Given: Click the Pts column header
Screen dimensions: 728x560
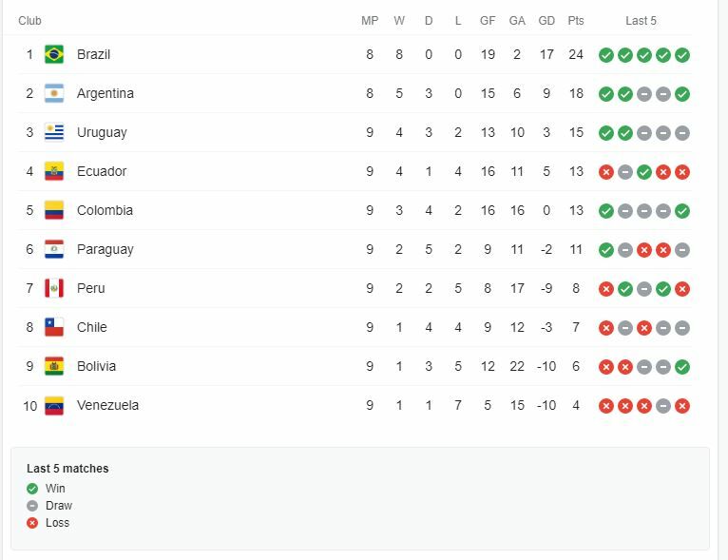Looking at the screenshot, I should tap(576, 21).
